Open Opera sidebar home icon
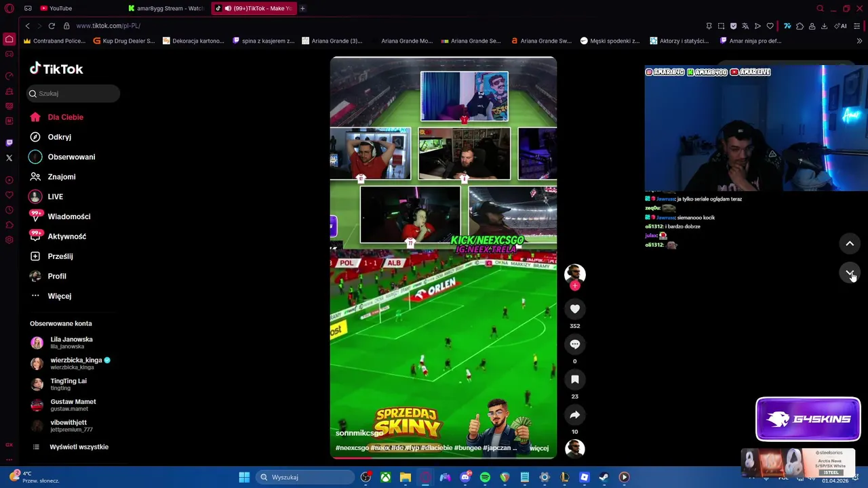The height and width of the screenshot is (488, 868). (9, 39)
